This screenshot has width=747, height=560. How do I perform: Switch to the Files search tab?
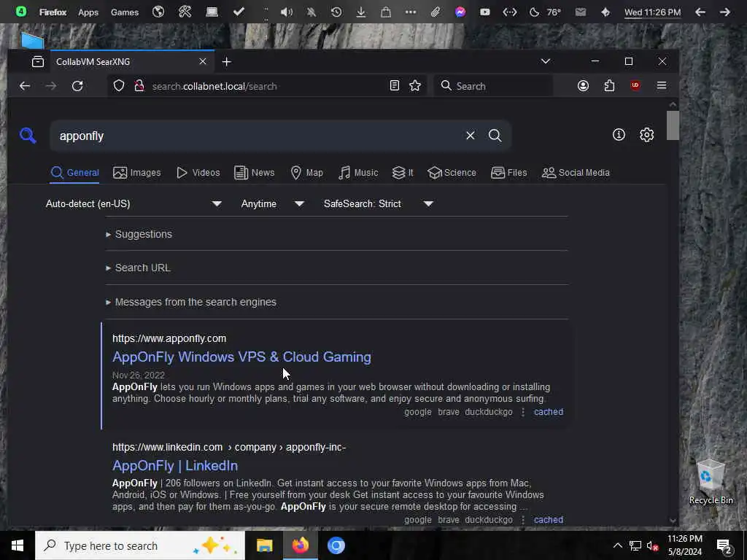point(508,172)
